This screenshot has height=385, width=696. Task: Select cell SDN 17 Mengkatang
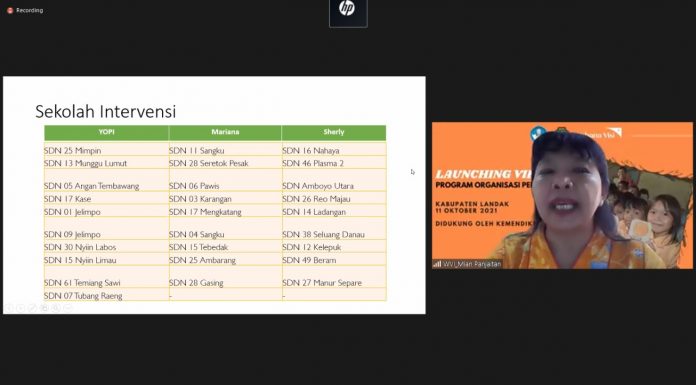coord(225,211)
